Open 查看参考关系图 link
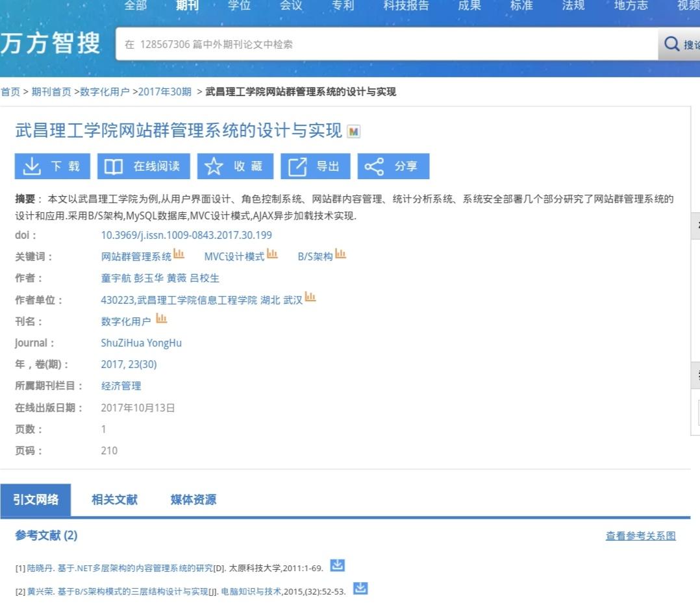The height and width of the screenshot is (614, 700). [640, 536]
